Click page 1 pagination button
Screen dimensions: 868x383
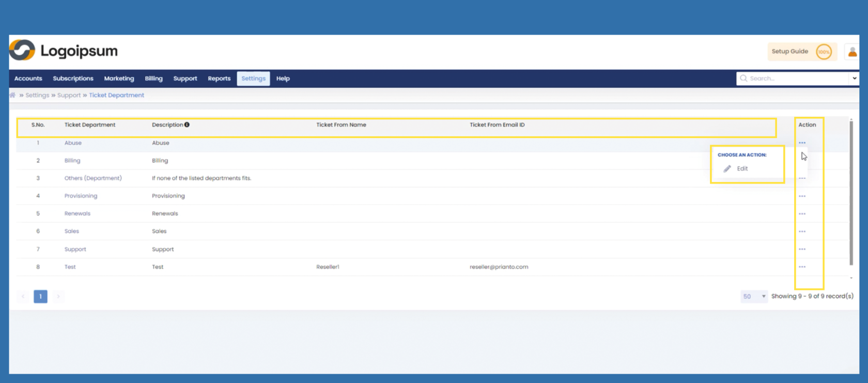coord(40,296)
